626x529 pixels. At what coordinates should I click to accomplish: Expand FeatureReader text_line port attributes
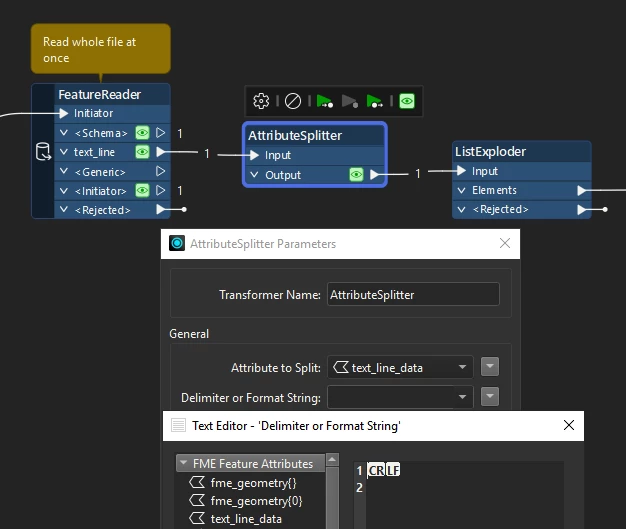point(63,152)
